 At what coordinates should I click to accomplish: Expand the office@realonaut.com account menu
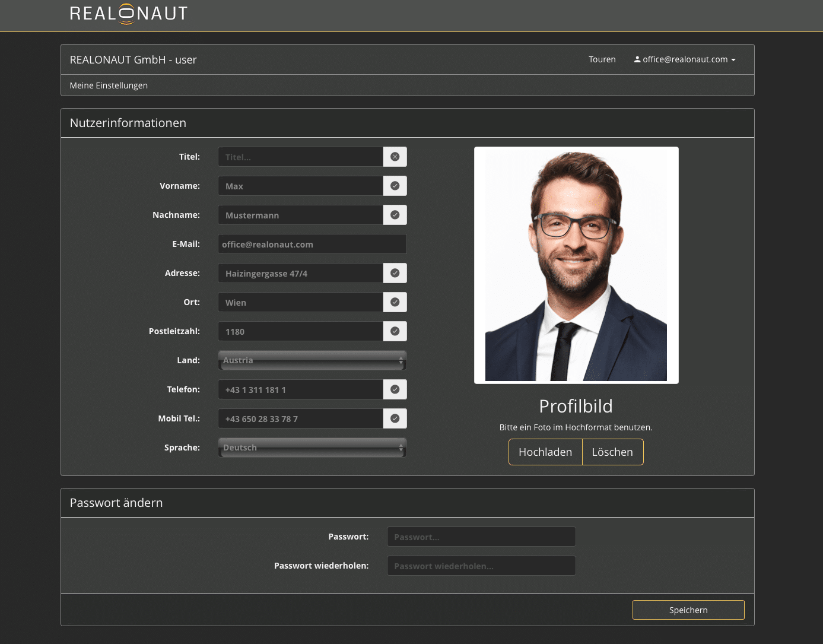pos(685,59)
